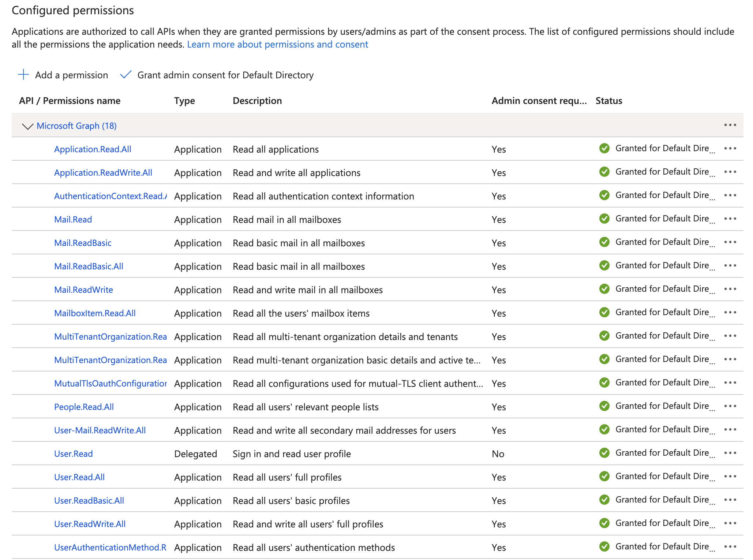Open ellipsis menu for UserAuthenticationMethod row
The height and width of the screenshot is (560, 753).
point(730,547)
